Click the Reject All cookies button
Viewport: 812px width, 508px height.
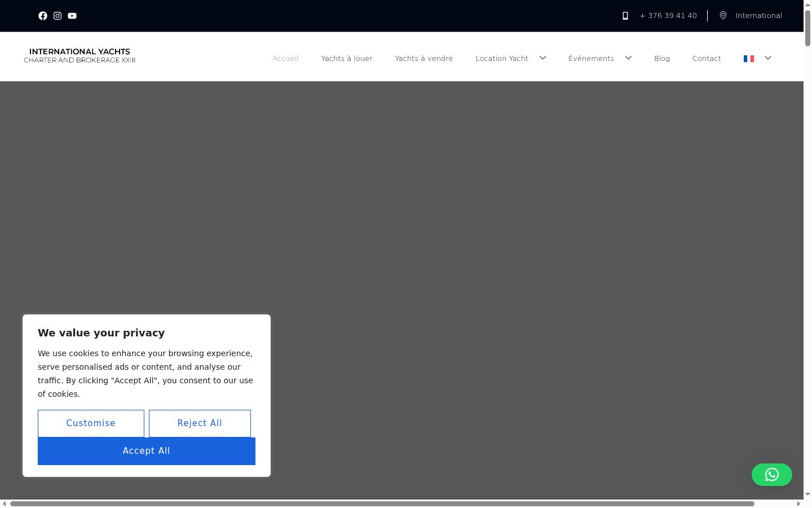(x=200, y=423)
